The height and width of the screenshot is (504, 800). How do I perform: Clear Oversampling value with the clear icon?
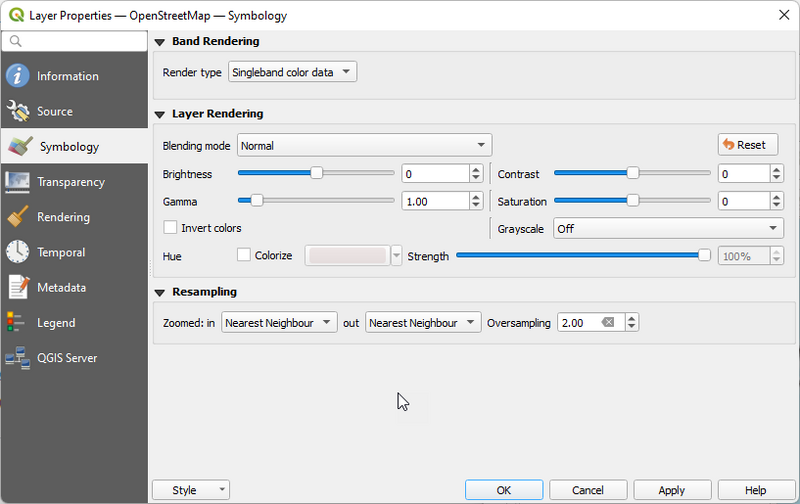click(x=607, y=322)
